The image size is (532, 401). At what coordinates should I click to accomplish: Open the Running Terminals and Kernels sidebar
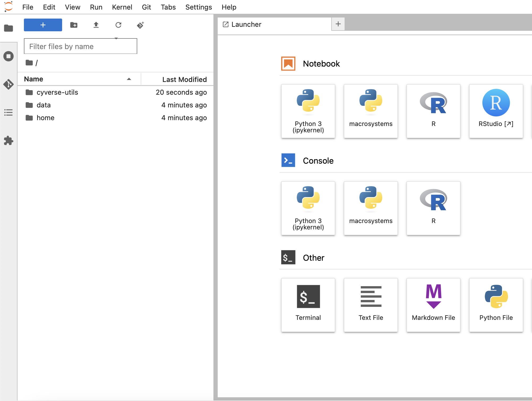8,56
